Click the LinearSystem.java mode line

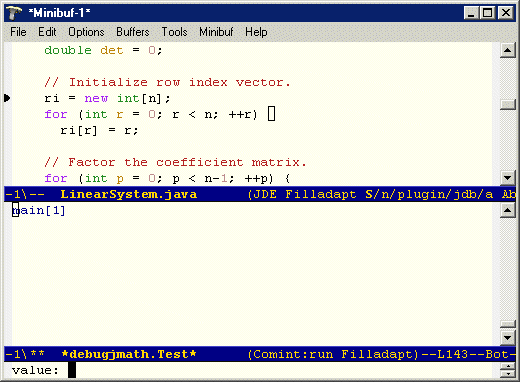coord(260,194)
